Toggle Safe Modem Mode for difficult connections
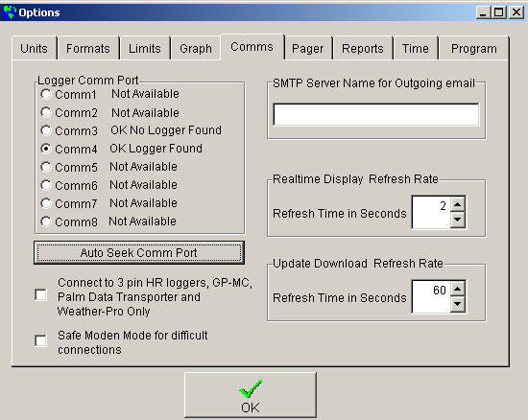This screenshot has width=528, height=420. coord(41,340)
